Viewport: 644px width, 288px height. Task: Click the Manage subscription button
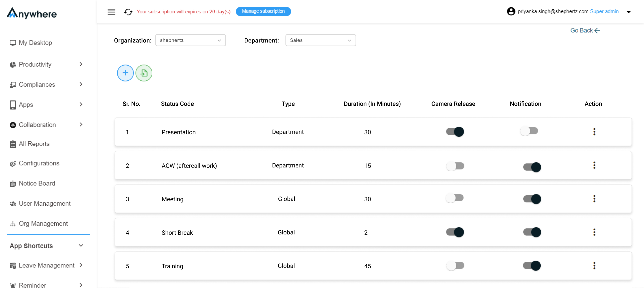pyautogui.click(x=263, y=11)
